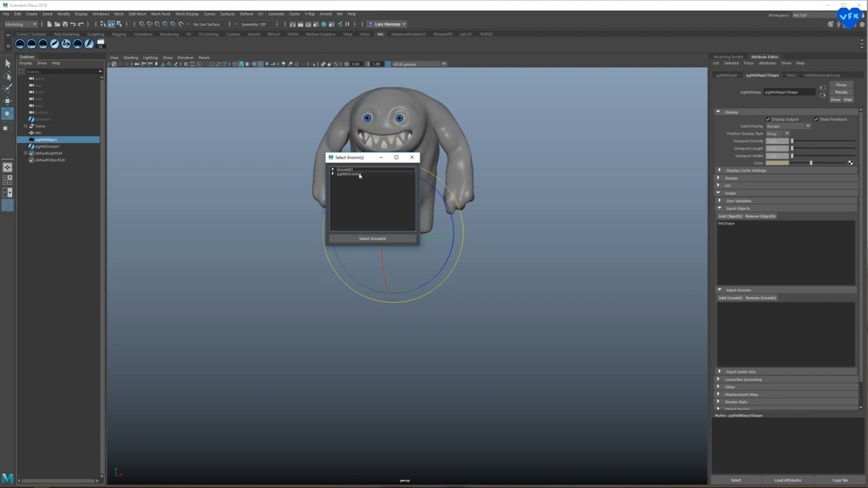This screenshot has width=868, height=488.
Task: Click the Save scene icon
Action: (65, 24)
